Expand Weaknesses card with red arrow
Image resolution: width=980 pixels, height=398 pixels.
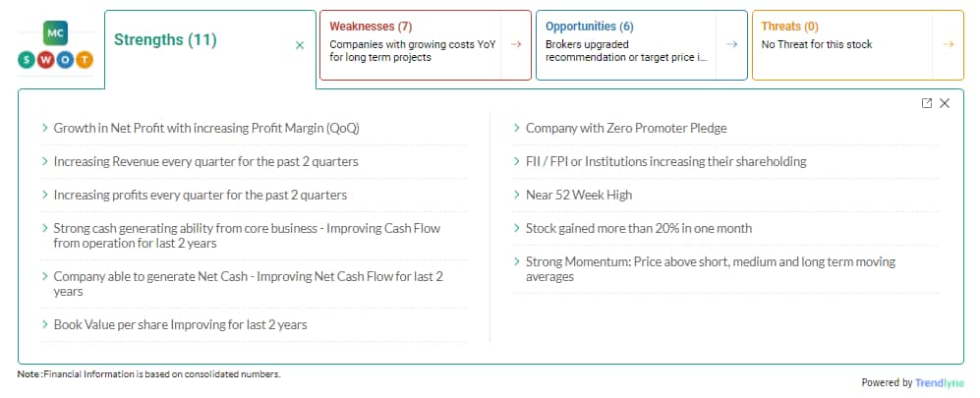[516, 44]
